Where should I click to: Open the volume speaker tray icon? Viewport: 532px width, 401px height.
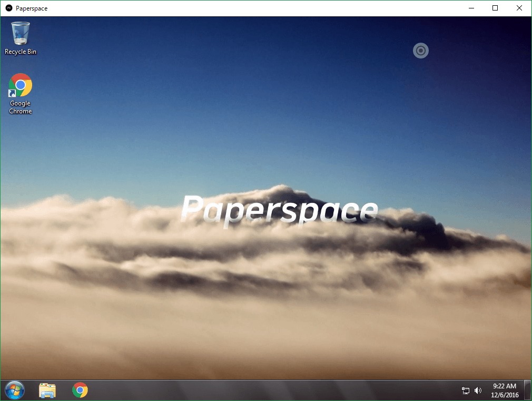pyautogui.click(x=478, y=390)
